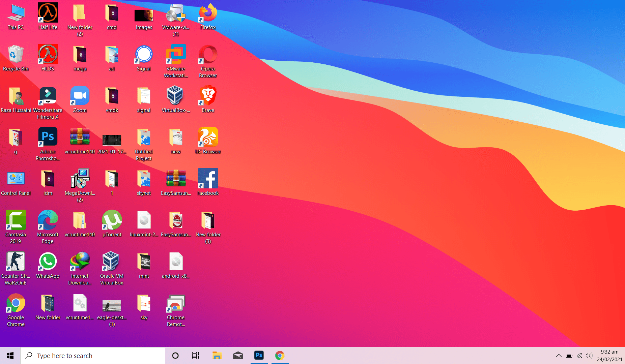Select the Firefox desktop shortcut
The height and width of the screenshot is (364, 625).
pos(208,14)
